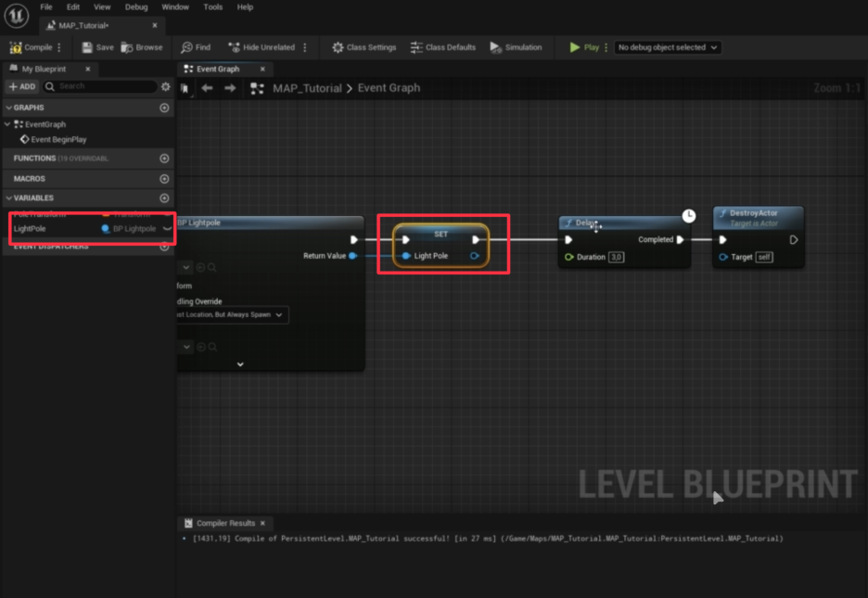
Task: Open the Debug menu
Action: pyautogui.click(x=136, y=7)
